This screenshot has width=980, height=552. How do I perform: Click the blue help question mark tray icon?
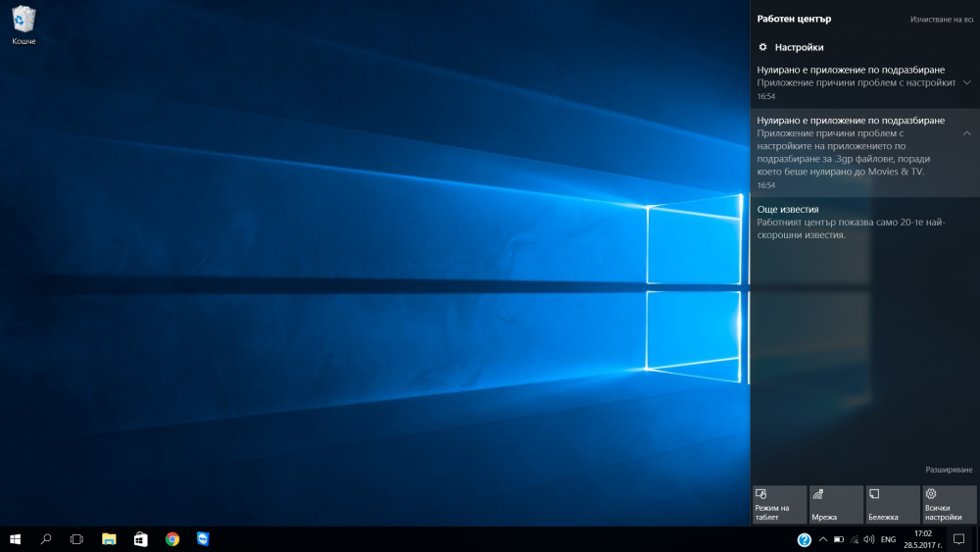click(805, 539)
